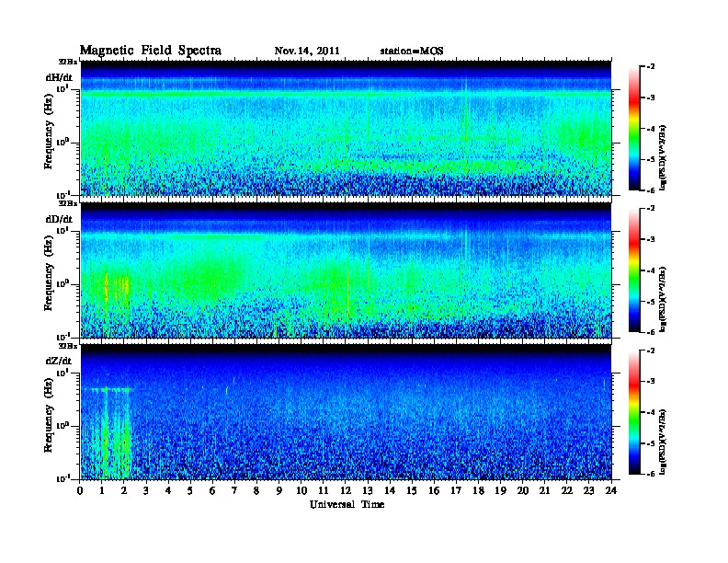The image size is (728, 563).
Task: Click the hour 6 tick label on the time axis
Action: (x=212, y=491)
